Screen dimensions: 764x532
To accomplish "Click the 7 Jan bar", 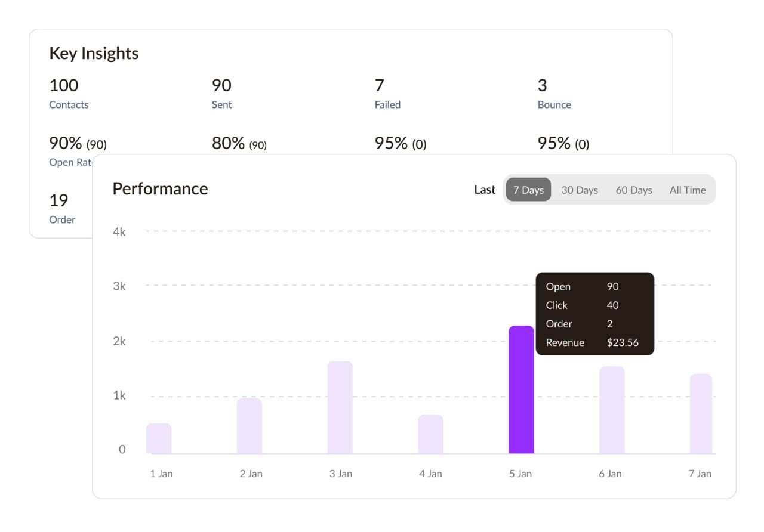I will click(701, 414).
